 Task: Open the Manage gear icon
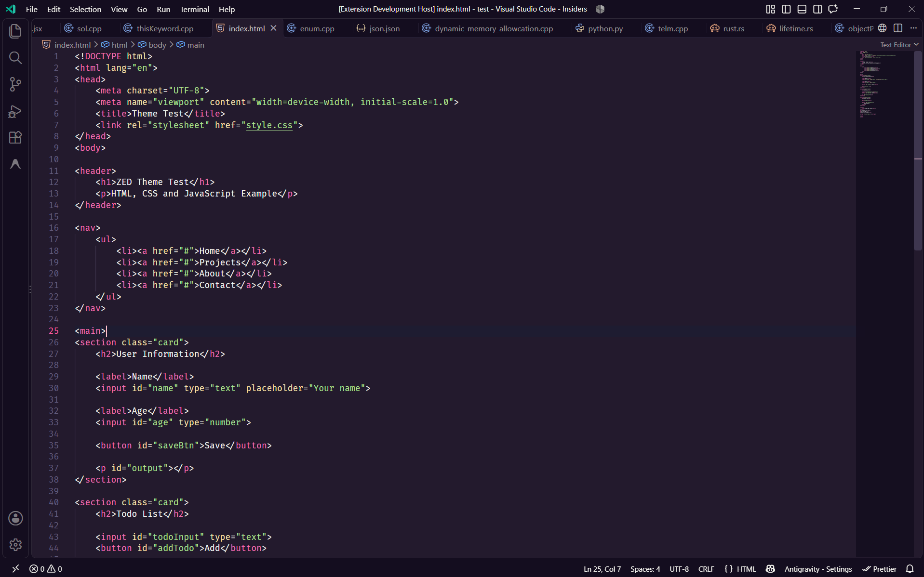tap(15, 545)
